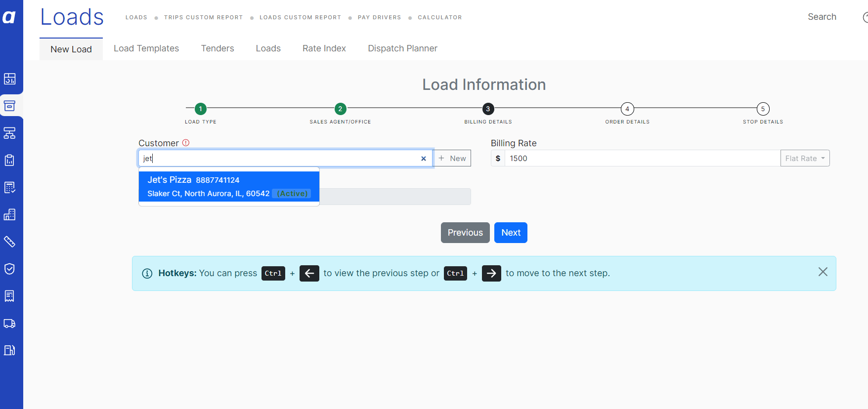Screen dimensions: 868x409
Task: Click the customer required info icon
Action: (x=186, y=143)
